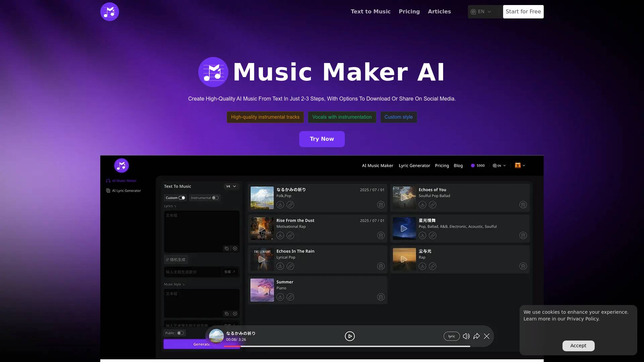Download the 星光慢舞 track
644x362 pixels.
click(422, 235)
